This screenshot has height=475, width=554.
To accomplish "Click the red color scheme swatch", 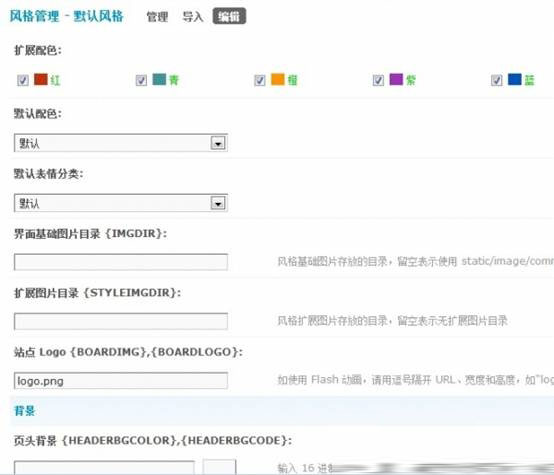I will pyautogui.click(x=41, y=79).
